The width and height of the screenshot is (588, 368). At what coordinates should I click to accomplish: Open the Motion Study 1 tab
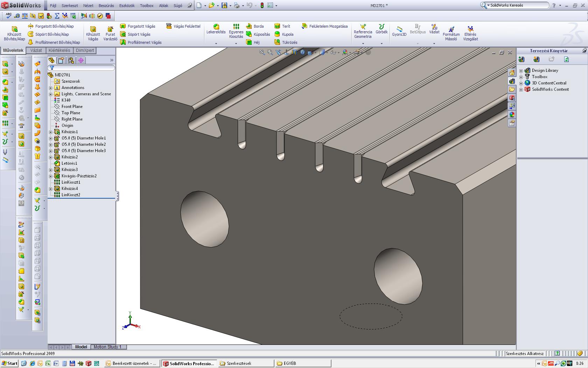pos(107,347)
